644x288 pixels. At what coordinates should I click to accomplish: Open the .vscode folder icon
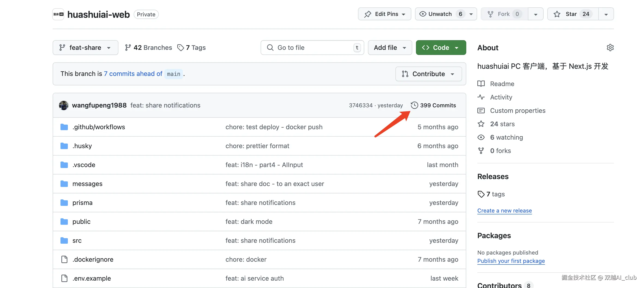pyautogui.click(x=64, y=165)
